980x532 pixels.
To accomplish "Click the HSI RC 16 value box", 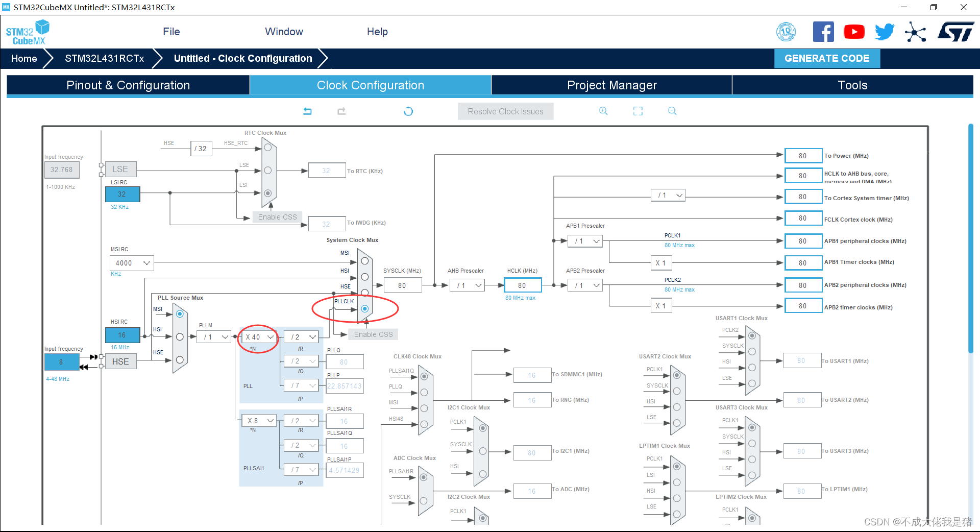I will (x=122, y=335).
